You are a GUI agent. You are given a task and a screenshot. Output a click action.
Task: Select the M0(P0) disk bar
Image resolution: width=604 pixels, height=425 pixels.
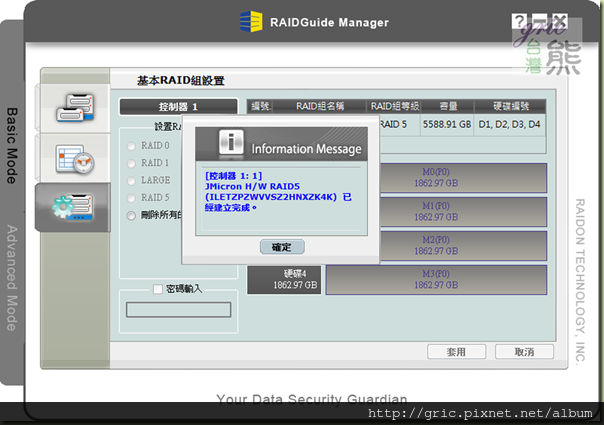coord(463,178)
